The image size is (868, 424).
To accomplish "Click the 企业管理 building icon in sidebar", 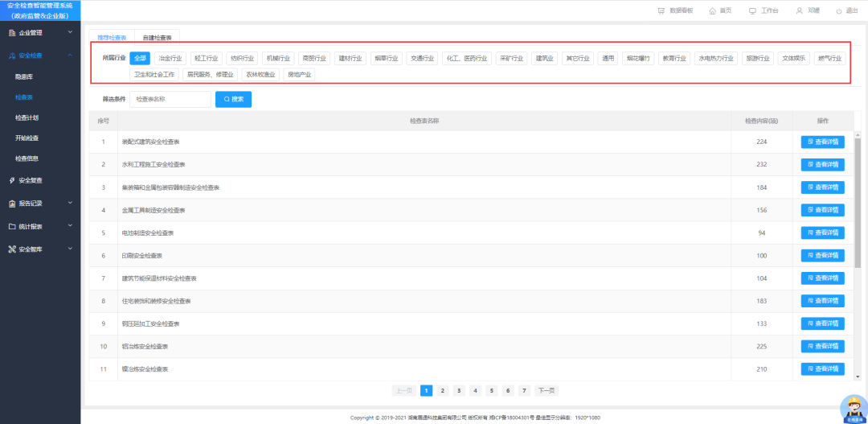I will 12,33.
